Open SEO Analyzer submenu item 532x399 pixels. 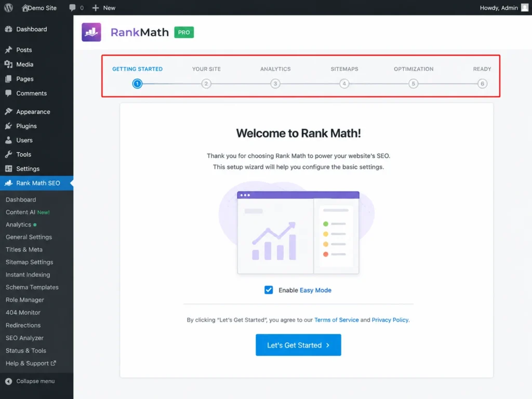tap(24, 338)
